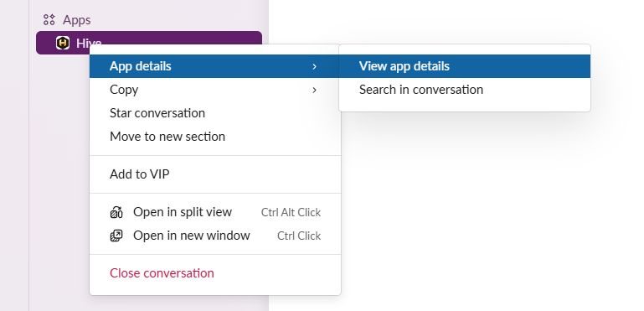Screen dimensions: 644x311
Task: Expand the Copy submenu arrow
Action: tap(314, 90)
